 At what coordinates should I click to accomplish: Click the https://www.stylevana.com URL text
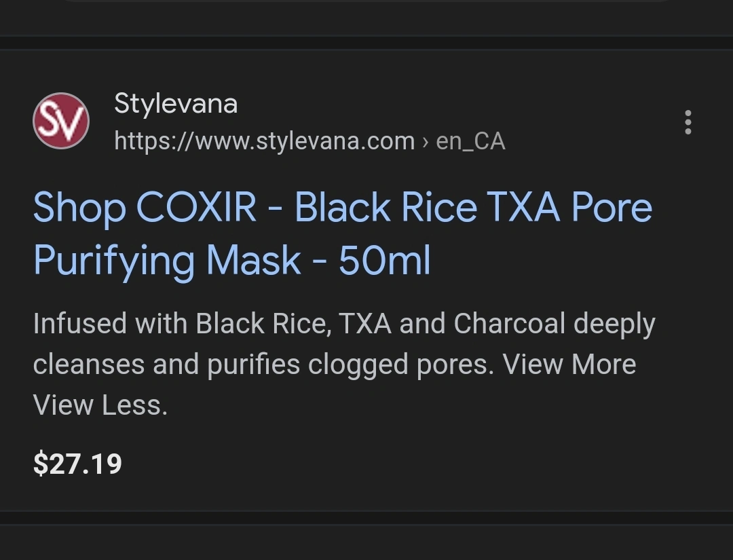coord(264,141)
